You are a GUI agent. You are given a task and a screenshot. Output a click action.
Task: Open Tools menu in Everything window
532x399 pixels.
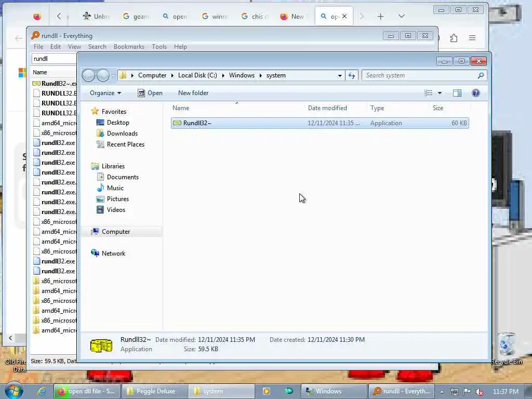tap(159, 47)
